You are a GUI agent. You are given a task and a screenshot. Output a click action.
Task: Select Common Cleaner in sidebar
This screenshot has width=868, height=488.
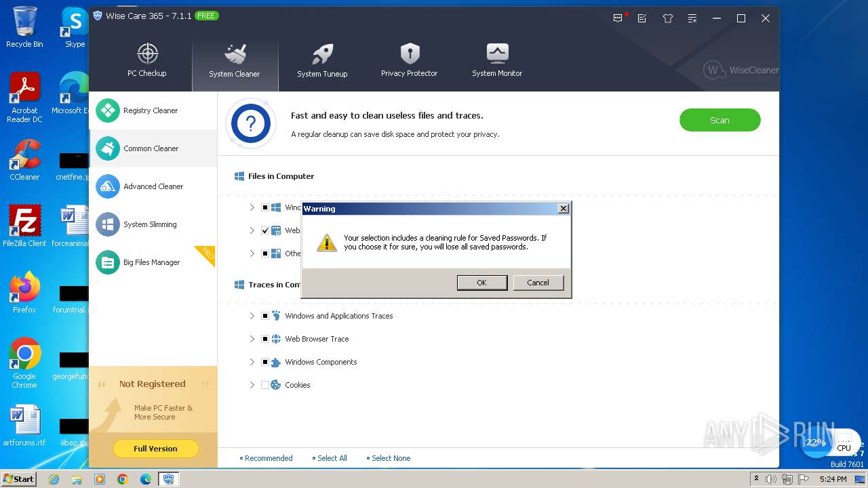point(153,148)
